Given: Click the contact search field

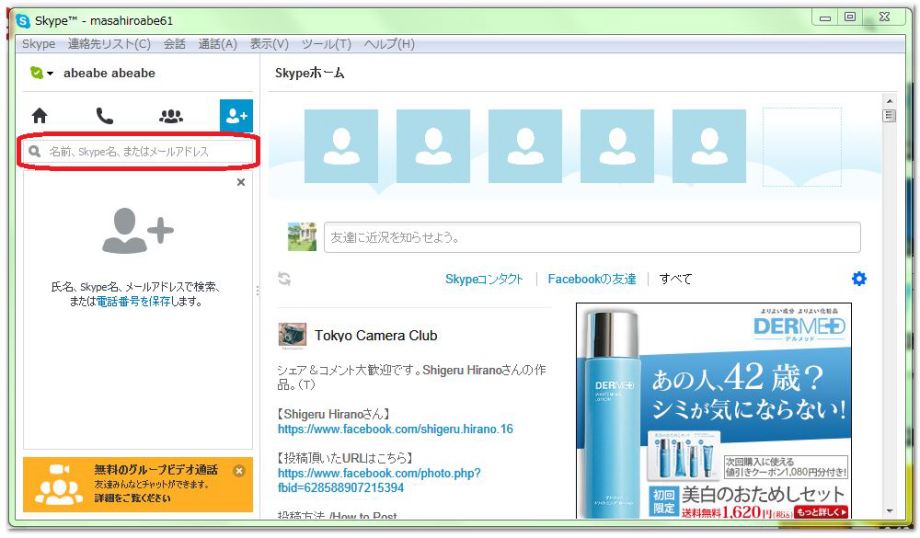Looking at the screenshot, I should [138, 151].
